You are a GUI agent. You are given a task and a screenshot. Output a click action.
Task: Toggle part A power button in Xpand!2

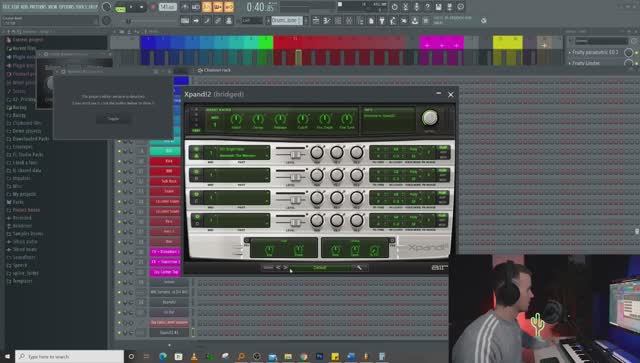pos(197,149)
